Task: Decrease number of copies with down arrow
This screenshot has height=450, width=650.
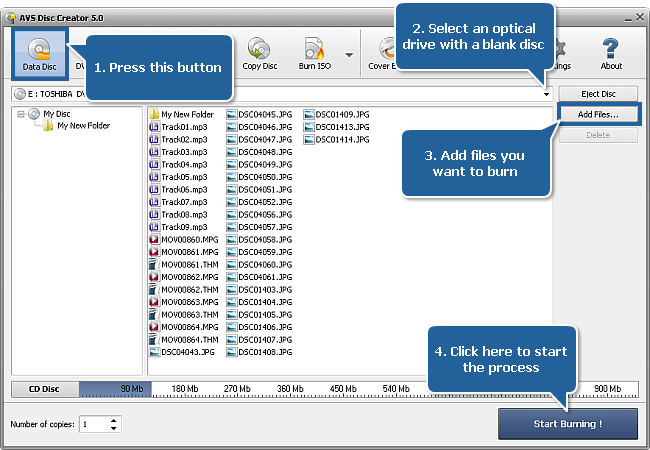Action: pyautogui.click(x=114, y=428)
